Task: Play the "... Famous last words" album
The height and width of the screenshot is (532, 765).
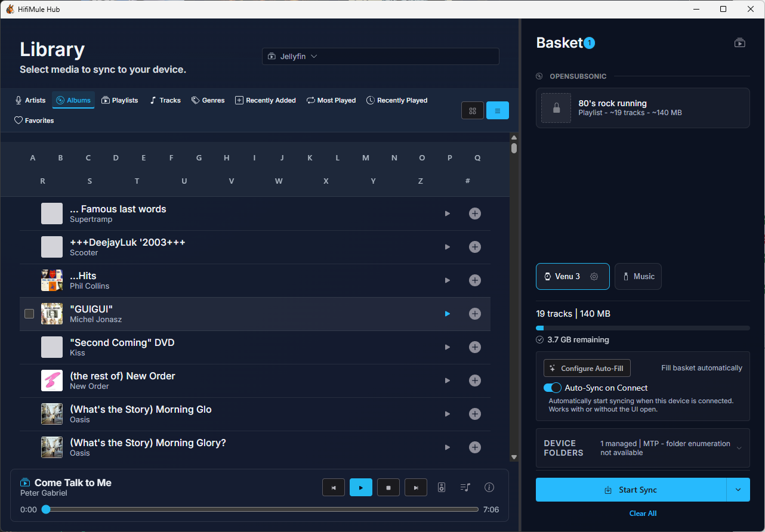Action: pyautogui.click(x=448, y=214)
